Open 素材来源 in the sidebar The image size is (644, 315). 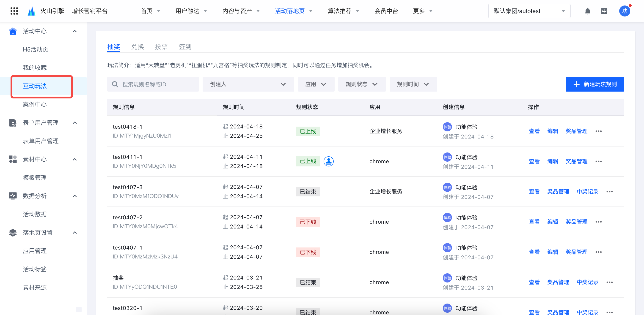[35, 288]
